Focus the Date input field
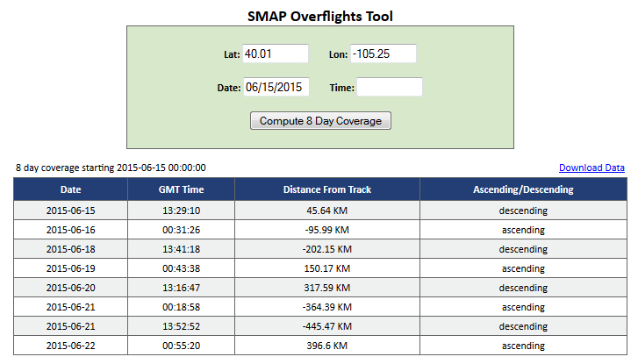638x364 pixels. tap(276, 87)
